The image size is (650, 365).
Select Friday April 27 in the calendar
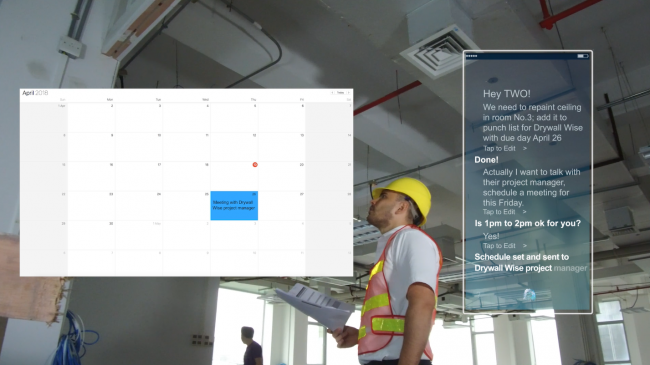tap(282, 206)
